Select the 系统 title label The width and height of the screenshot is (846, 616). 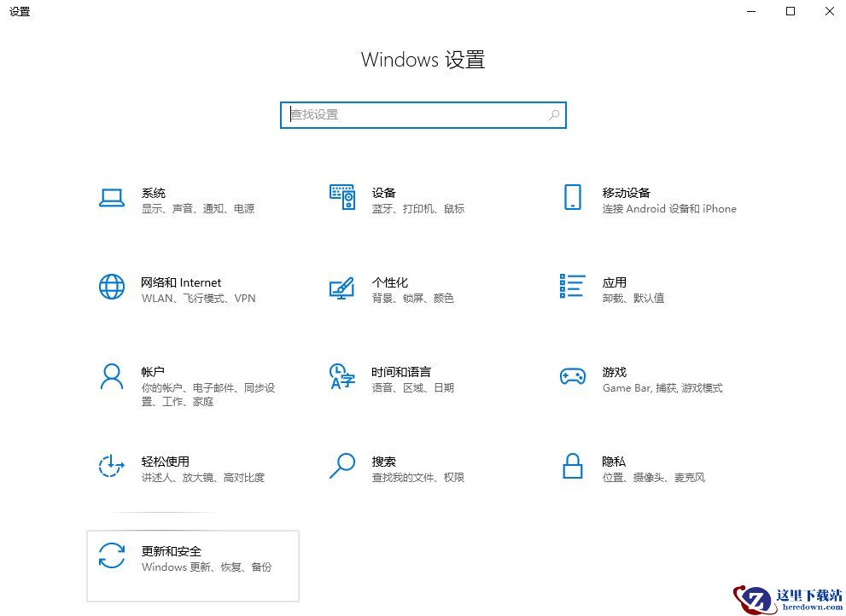153,193
